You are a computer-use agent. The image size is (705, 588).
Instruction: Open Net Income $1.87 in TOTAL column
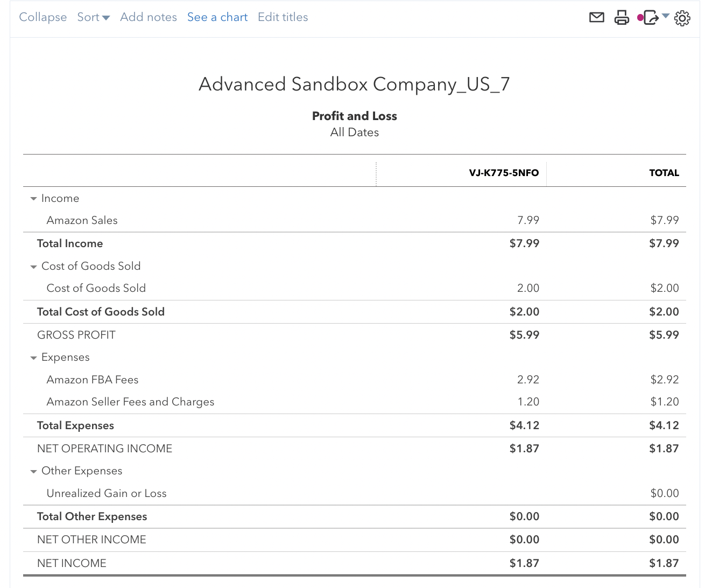664,563
